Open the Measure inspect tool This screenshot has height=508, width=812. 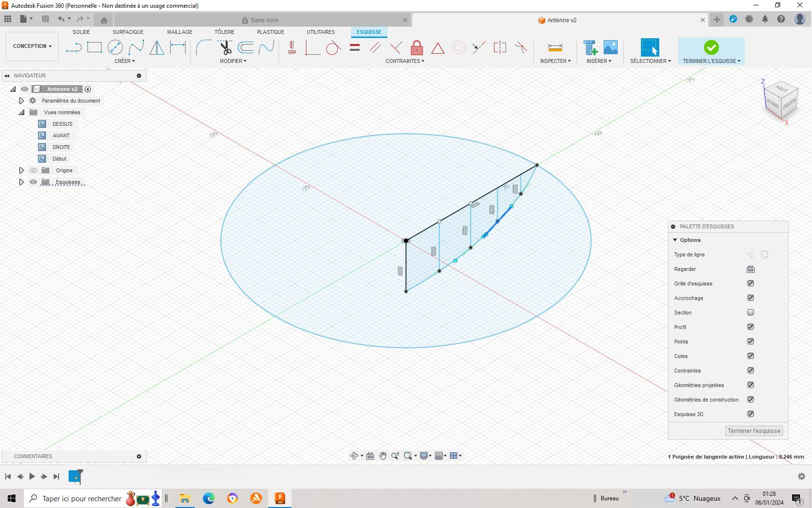coord(555,47)
